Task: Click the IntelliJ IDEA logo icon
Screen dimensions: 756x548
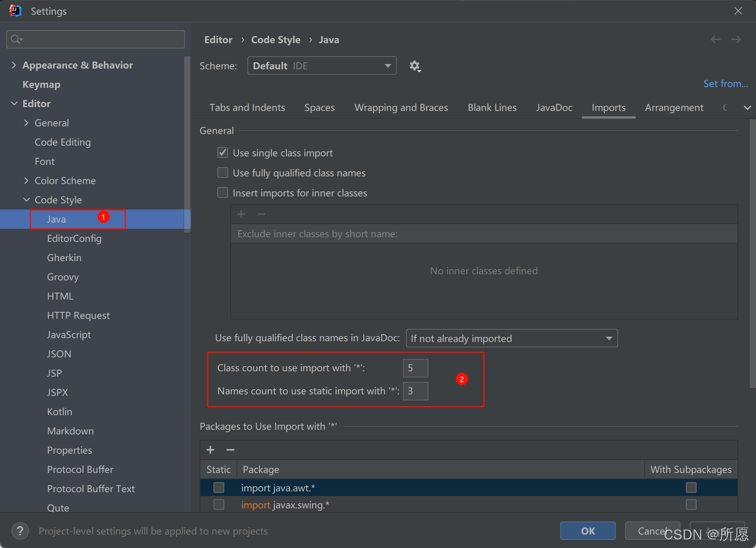Action: [x=15, y=11]
